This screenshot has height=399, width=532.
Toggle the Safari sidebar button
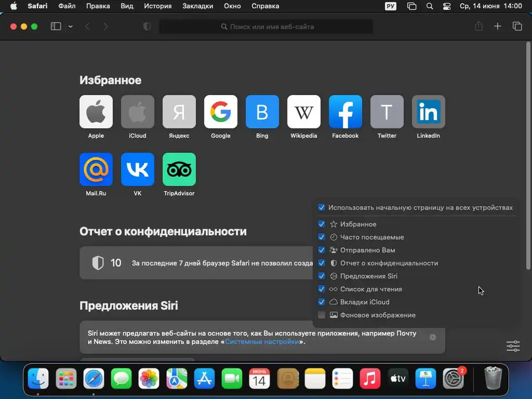tap(56, 26)
